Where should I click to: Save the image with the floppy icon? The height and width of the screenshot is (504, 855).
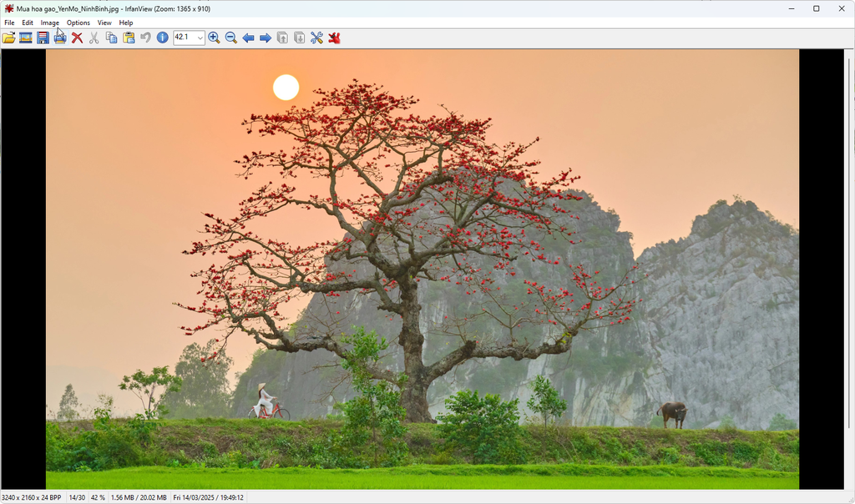43,38
